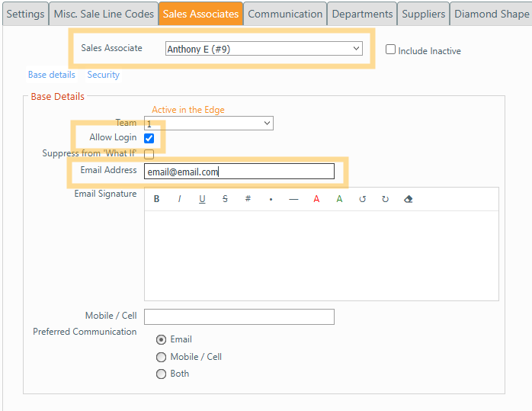Screen dimensions: 532x411
Task: Select Mobile / Cell as preferred communication
Action: coord(161,357)
